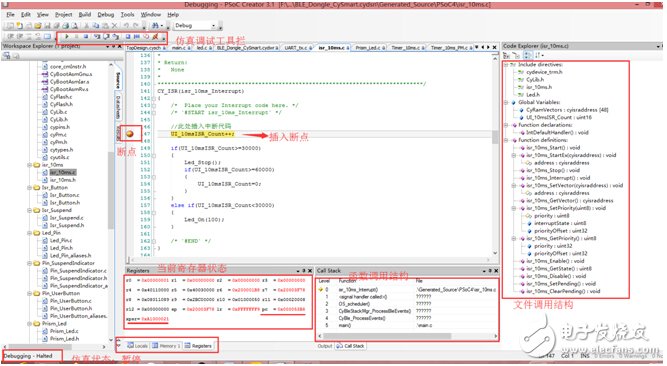Screen dimensions: 667x366
Task: Toggle the breakpoint on line 147
Action: coord(130,134)
